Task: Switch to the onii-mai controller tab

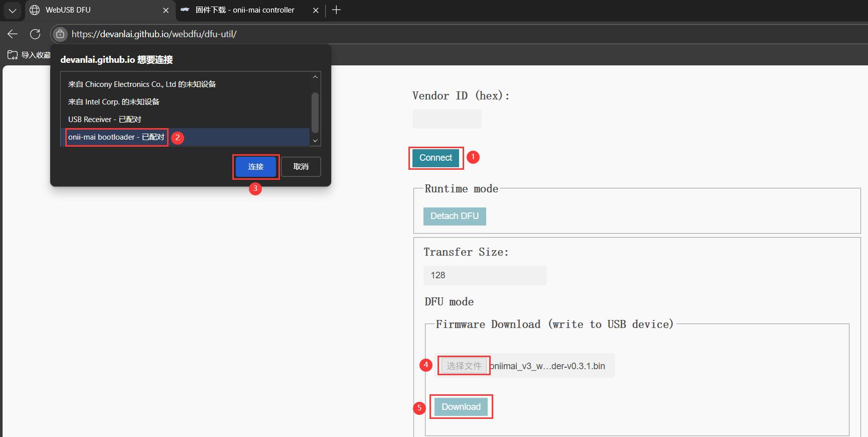Action: click(x=244, y=10)
